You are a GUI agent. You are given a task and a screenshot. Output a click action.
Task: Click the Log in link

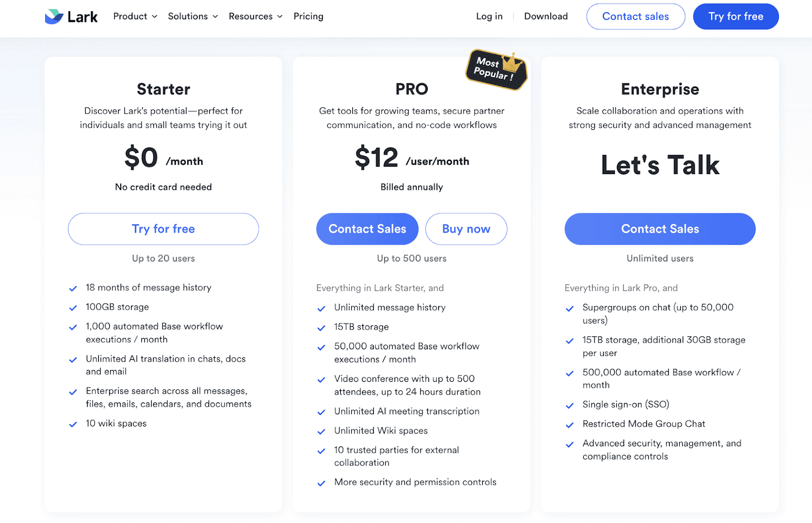point(489,16)
